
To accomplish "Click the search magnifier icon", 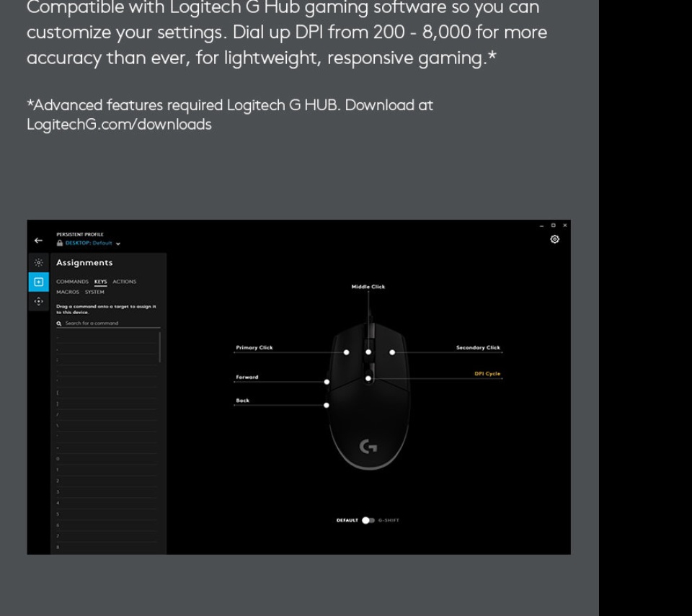I will (59, 323).
